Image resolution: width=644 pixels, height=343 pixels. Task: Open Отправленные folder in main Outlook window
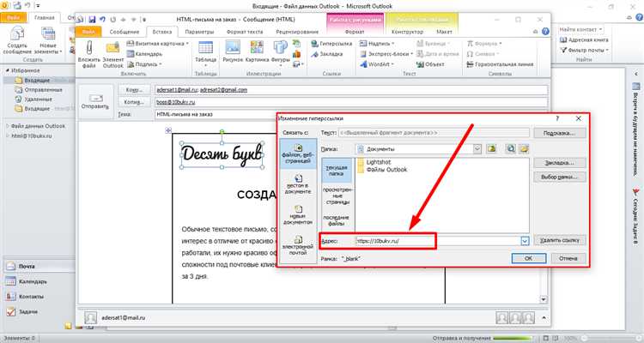coord(43,90)
